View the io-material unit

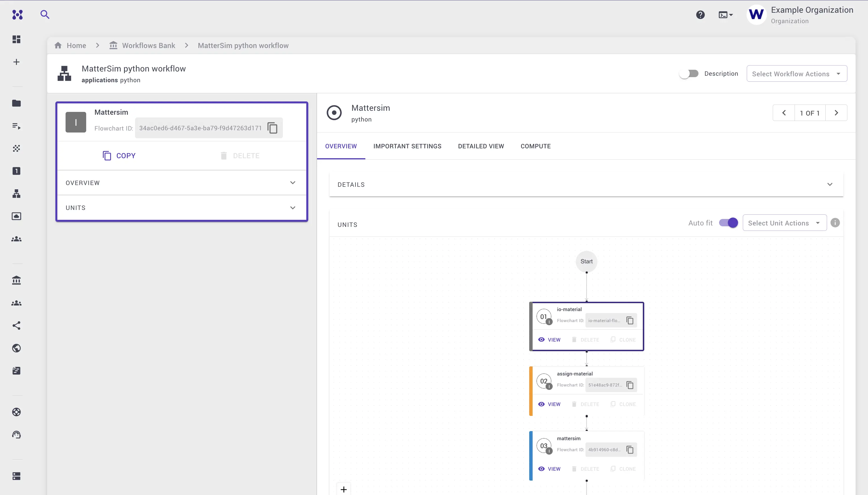[549, 340]
